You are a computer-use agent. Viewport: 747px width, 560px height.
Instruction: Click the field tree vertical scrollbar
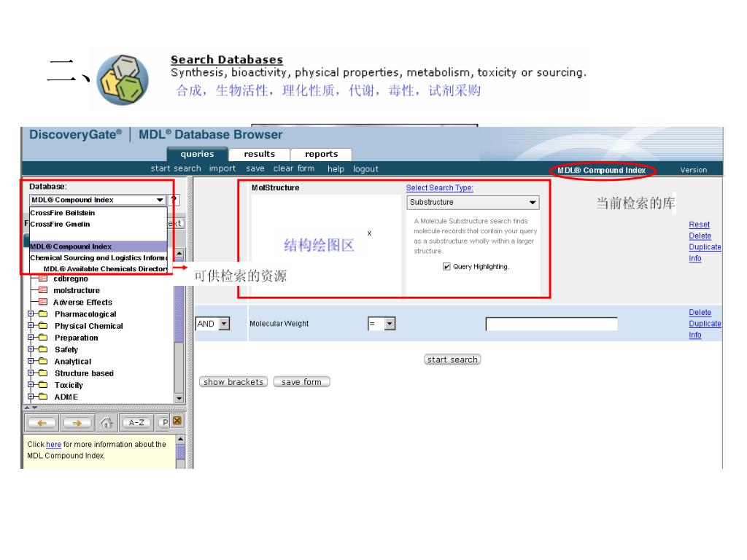coord(179,326)
